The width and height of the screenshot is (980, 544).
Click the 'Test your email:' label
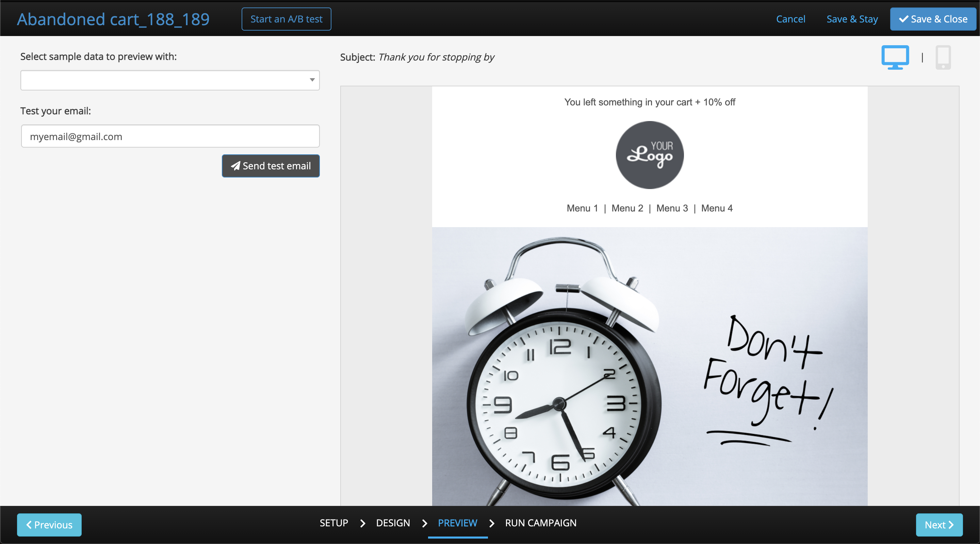tap(55, 111)
